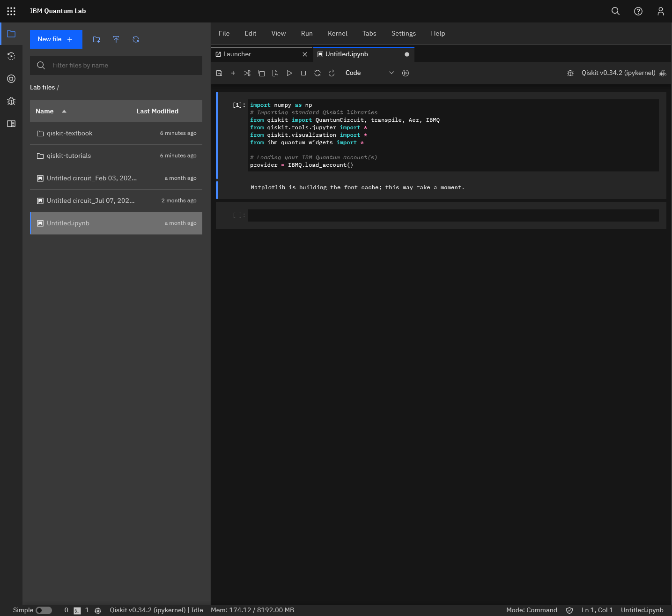Copy the selected cell icon
This screenshot has height=616, width=672.
tap(261, 73)
